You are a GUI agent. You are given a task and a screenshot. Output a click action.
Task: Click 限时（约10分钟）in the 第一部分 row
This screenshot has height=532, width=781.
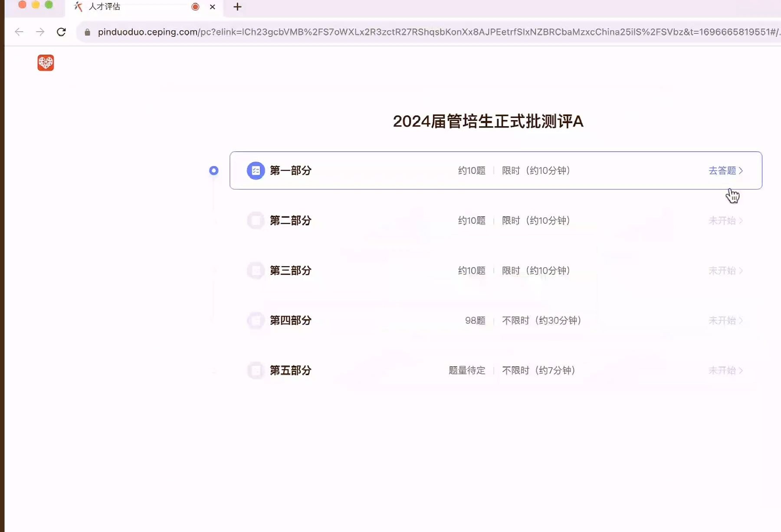coord(536,171)
